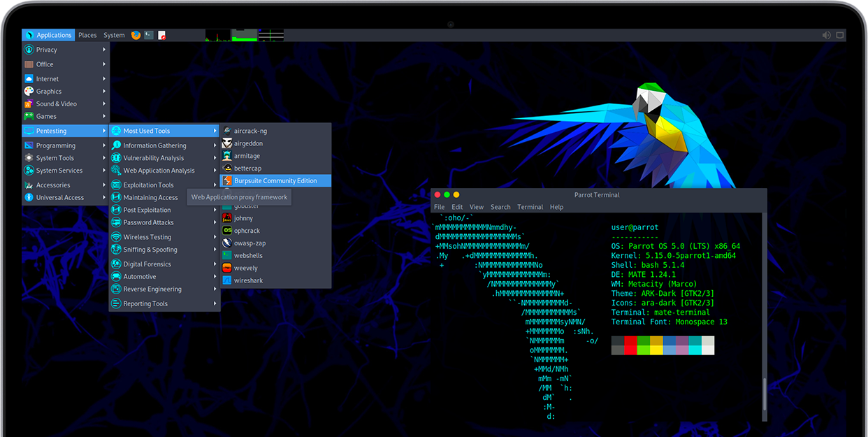Open View menu in Parrot Terminal
The width and height of the screenshot is (868, 437).
tap(477, 207)
